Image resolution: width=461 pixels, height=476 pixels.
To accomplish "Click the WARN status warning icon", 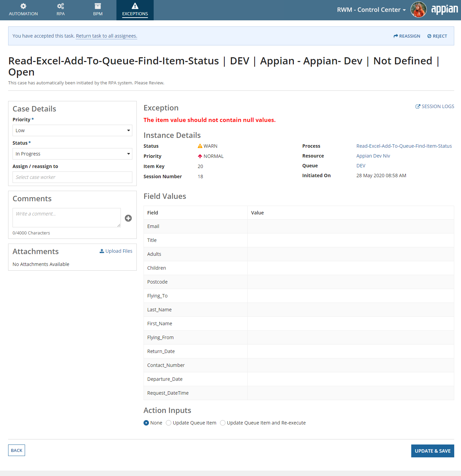I will point(200,146).
